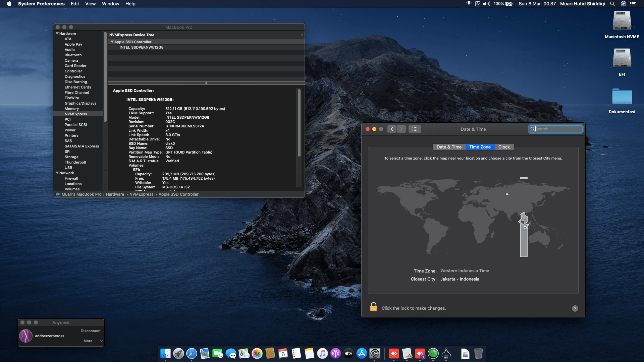The width and height of the screenshot is (644, 362).
Task: Open System Preferences from the Dock
Action: point(374,354)
